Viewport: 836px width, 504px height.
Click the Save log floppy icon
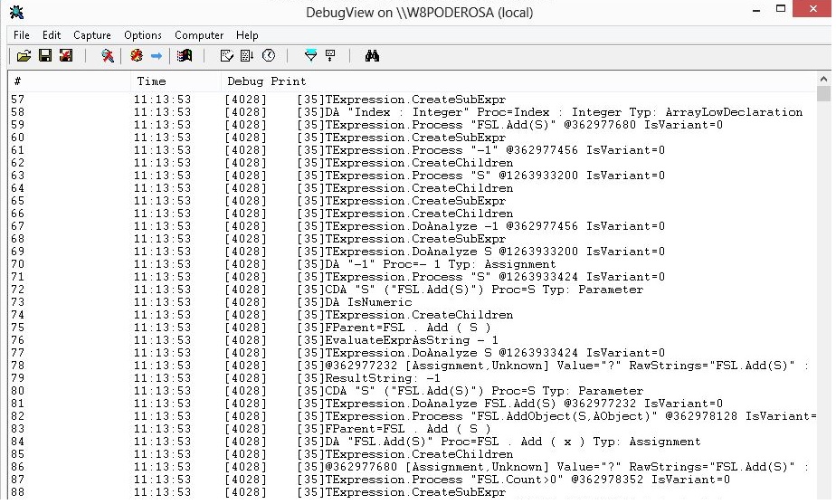coord(45,55)
